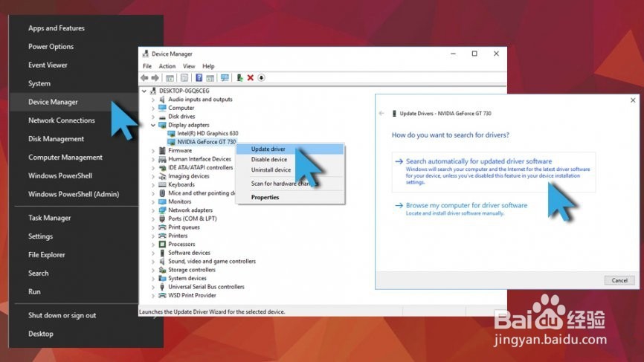Expand the WSD Print Provider category

pos(153,296)
